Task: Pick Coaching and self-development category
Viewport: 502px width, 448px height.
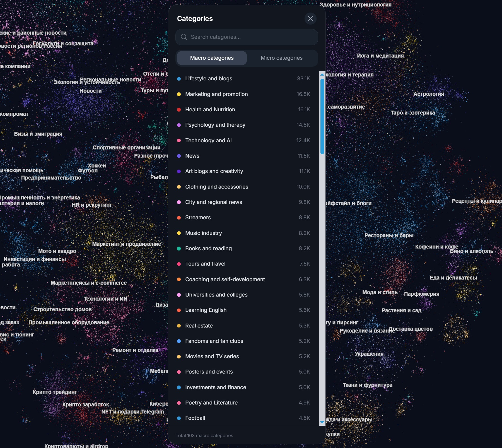Action: click(244, 280)
